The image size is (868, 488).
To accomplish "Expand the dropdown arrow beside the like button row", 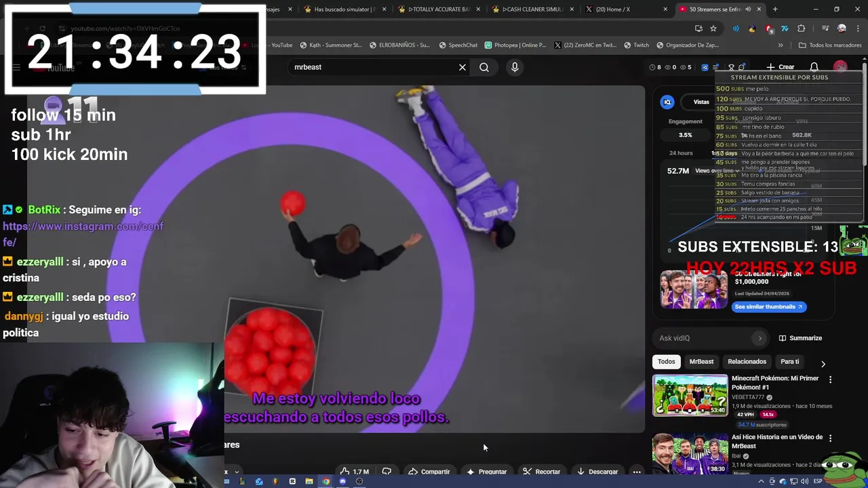I will pyautogui.click(x=237, y=472).
